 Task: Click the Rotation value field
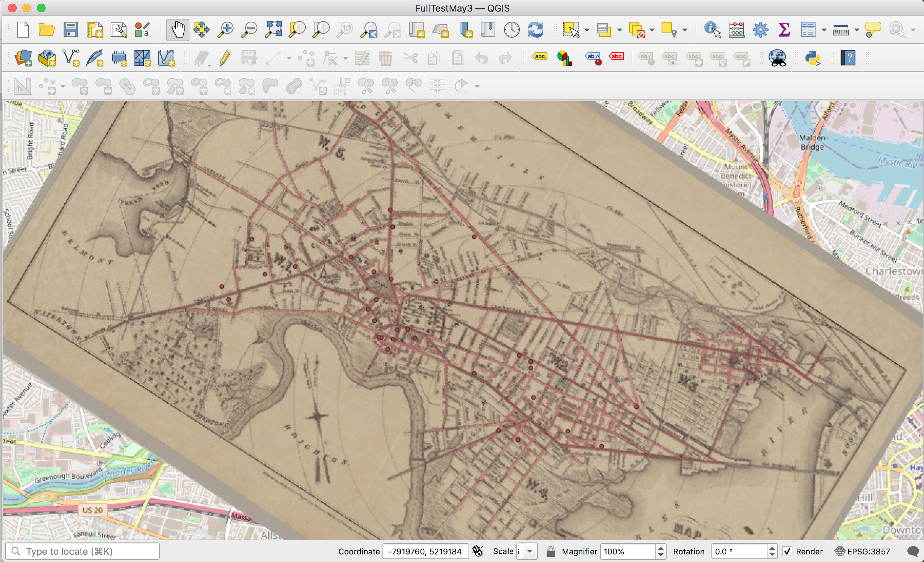739,551
